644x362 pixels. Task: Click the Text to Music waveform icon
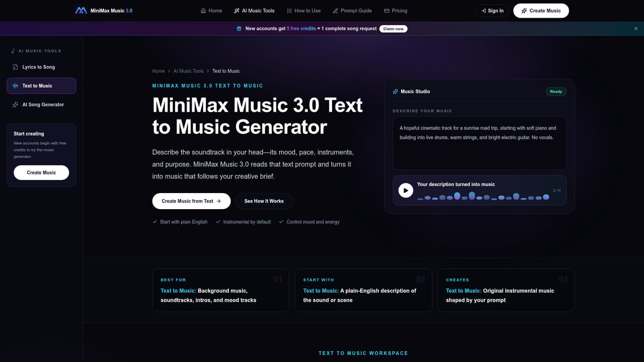[x=16, y=86]
